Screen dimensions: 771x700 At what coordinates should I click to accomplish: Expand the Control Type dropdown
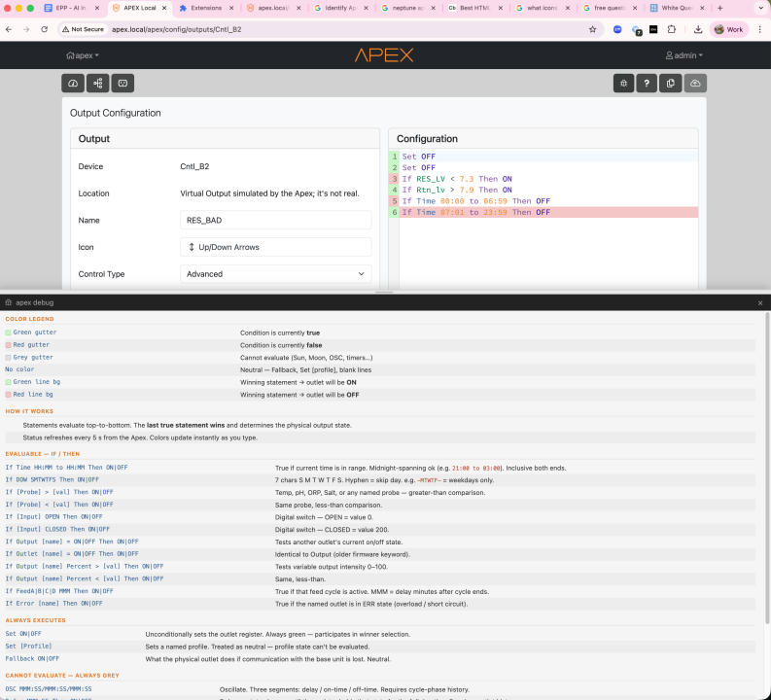[x=275, y=274]
